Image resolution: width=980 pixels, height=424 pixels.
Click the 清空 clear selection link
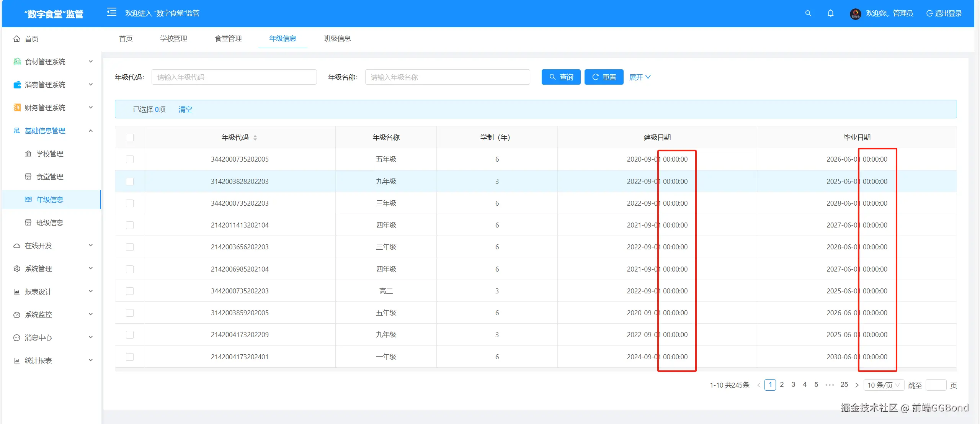pos(185,110)
